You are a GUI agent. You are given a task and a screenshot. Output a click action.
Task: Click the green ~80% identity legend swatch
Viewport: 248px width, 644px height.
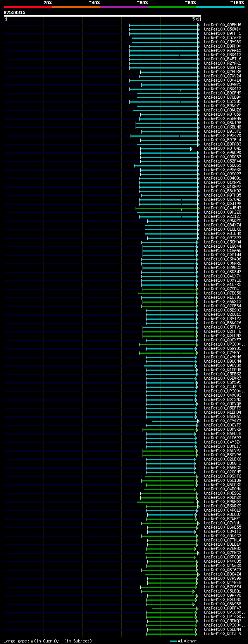pos(172,7)
